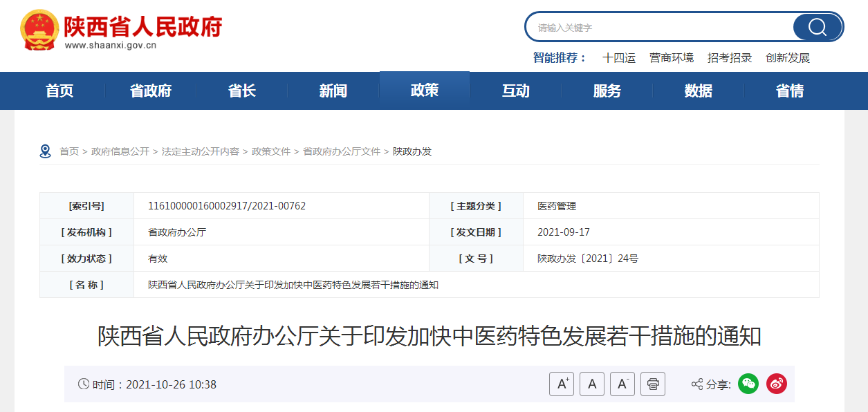This screenshot has width=868, height=412.
Task: Click the document name in the 名称 row
Action: coord(293,285)
